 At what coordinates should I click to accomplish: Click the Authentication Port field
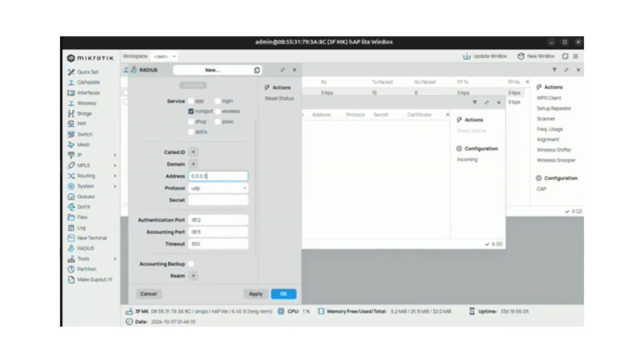coord(218,220)
